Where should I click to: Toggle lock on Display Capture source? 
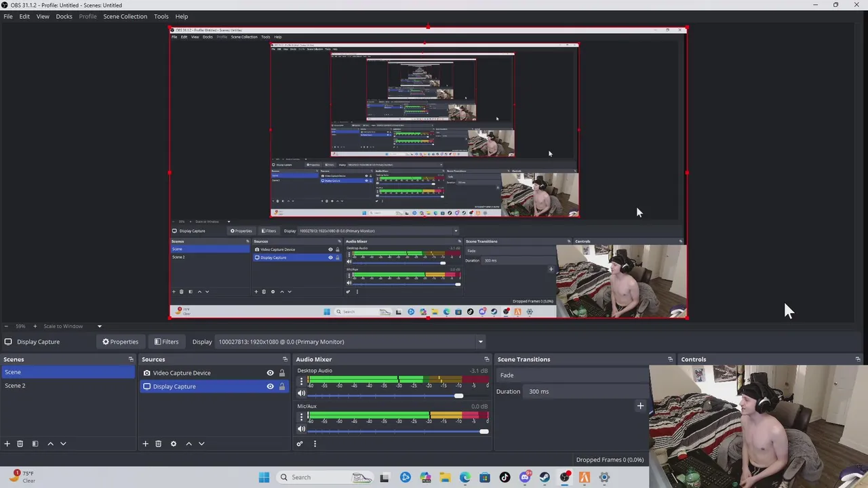click(282, 386)
